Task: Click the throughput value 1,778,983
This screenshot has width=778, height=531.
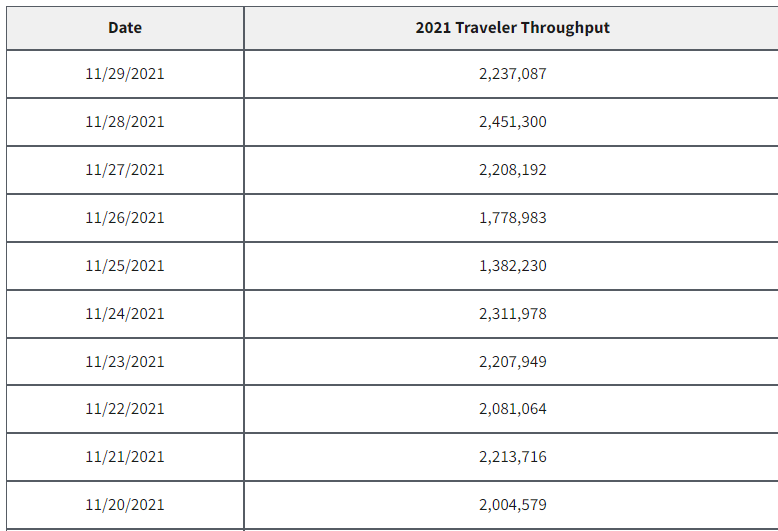Action: coord(513,218)
